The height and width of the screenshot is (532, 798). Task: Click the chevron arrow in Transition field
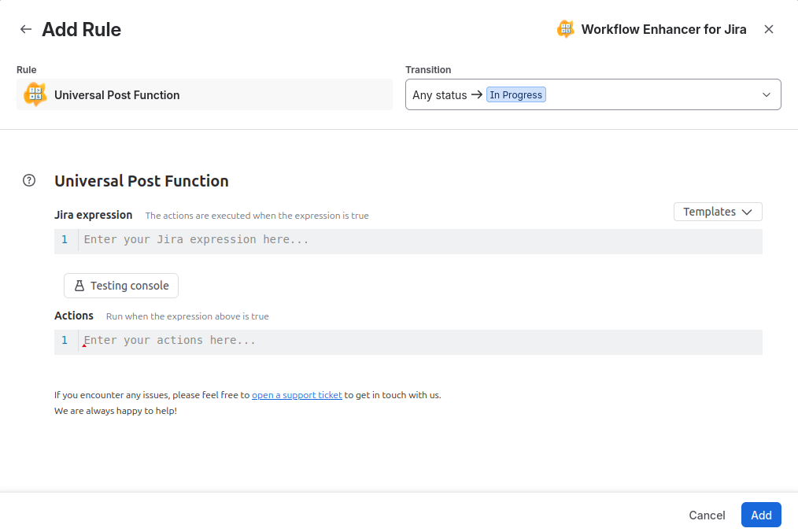[x=766, y=94]
